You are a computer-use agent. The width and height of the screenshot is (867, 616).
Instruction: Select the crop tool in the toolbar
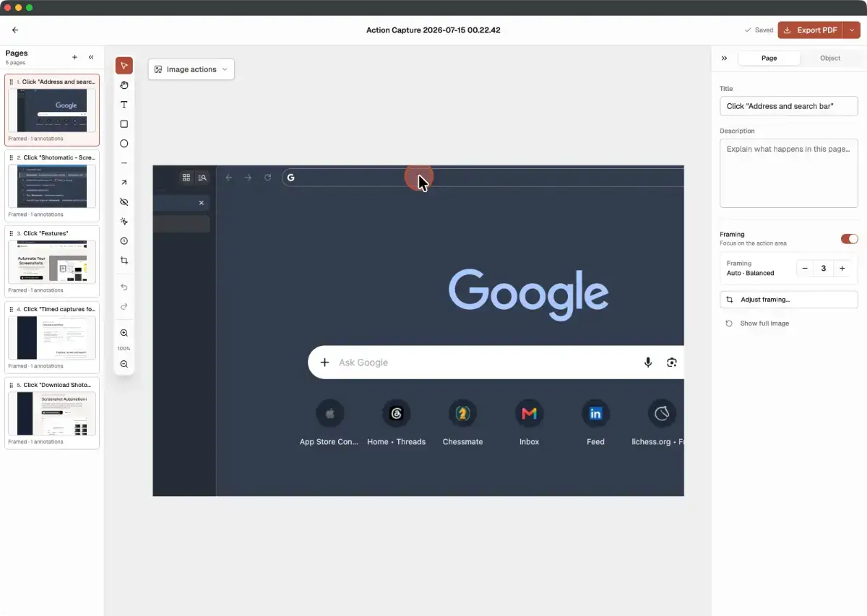click(x=124, y=261)
